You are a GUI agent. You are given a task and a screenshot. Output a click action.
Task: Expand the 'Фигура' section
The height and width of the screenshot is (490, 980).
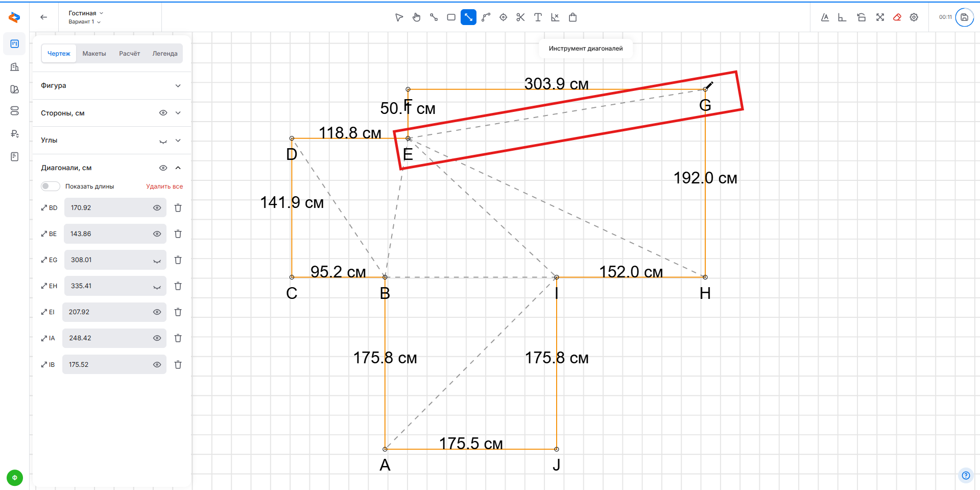click(x=178, y=86)
